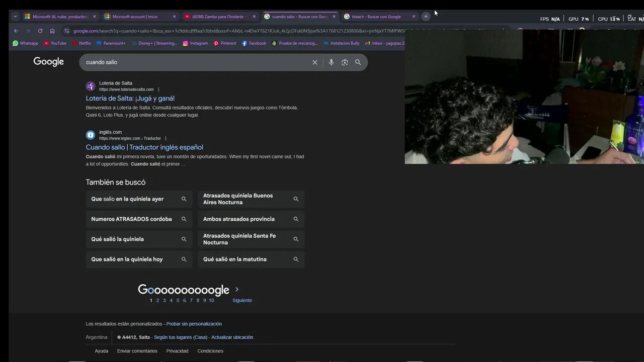Open a new browser tab
The image size is (644, 362).
[426, 17]
